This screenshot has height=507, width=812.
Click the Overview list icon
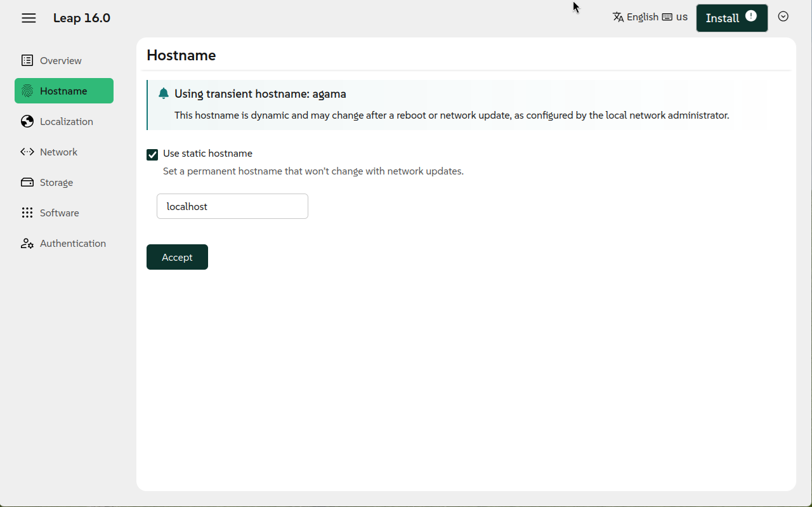coord(27,60)
